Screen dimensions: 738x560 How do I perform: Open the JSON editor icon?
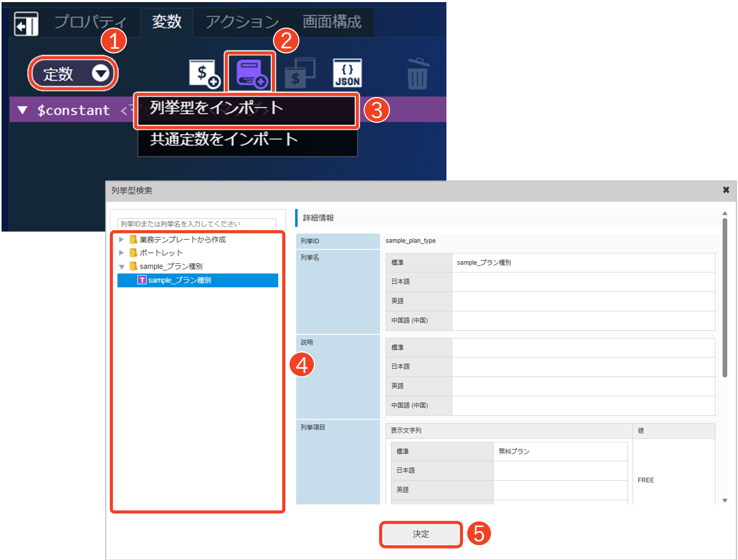tap(347, 74)
